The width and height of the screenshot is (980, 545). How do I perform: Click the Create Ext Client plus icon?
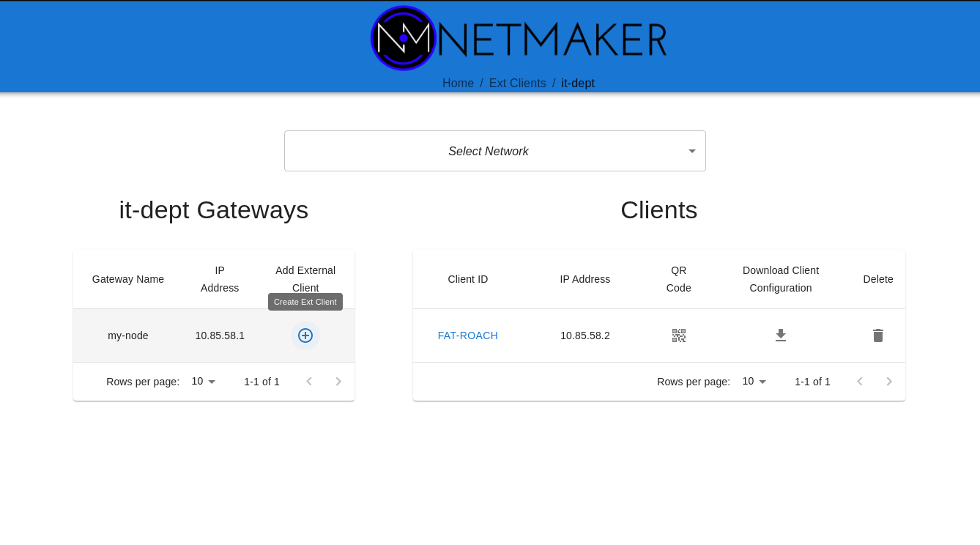tap(305, 335)
